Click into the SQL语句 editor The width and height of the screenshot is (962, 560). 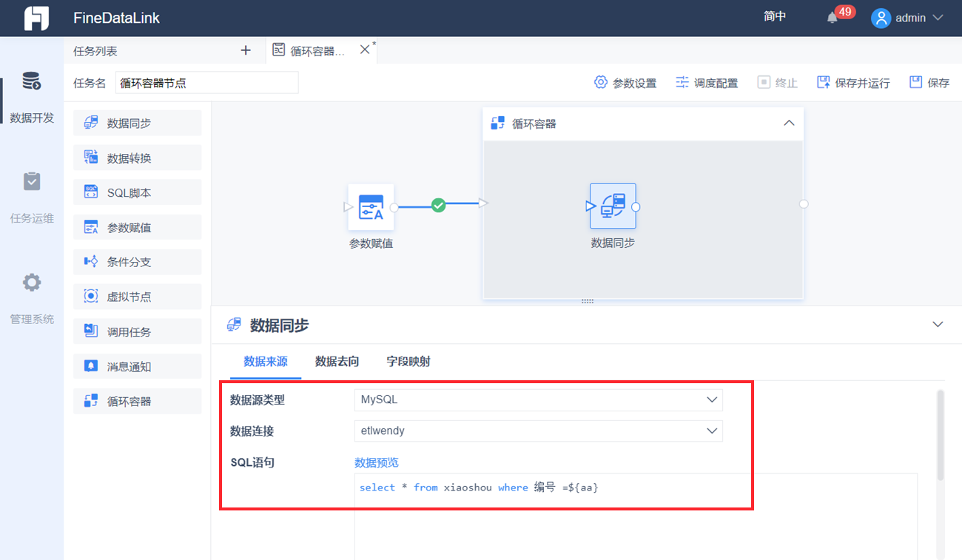coord(636,516)
